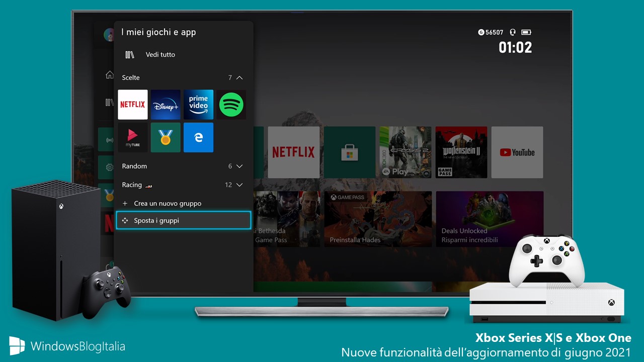
Task: Open the Netflix app in Scelte group
Action: (133, 105)
